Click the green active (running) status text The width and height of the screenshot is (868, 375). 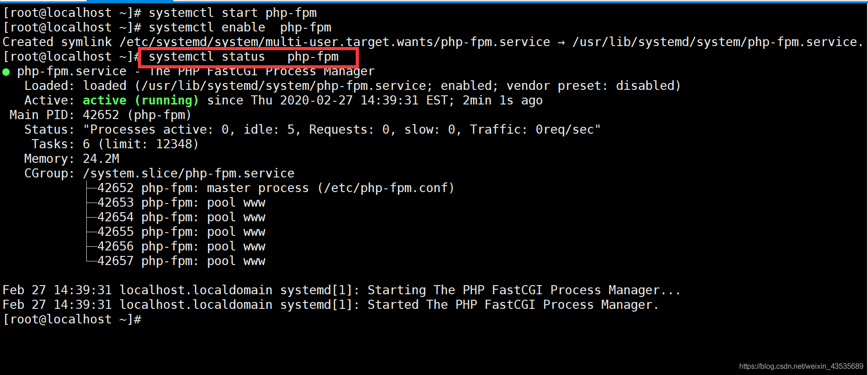tap(141, 100)
